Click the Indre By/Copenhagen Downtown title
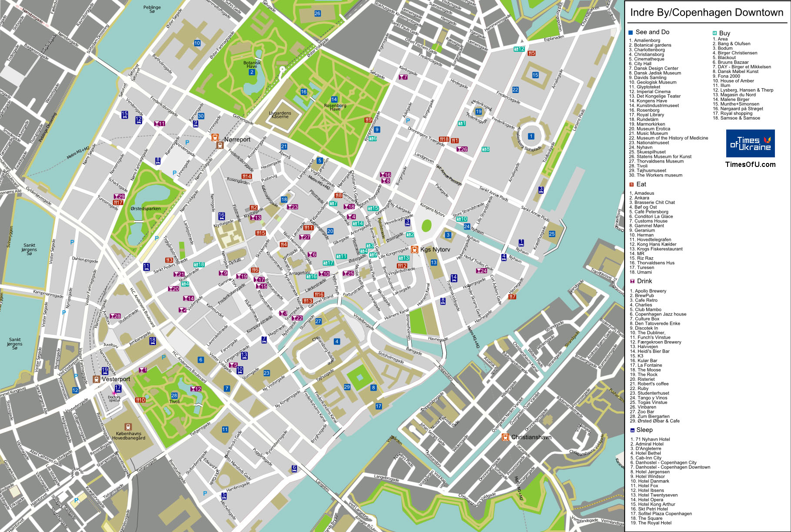This screenshot has width=791, height=532. (707, 13)
